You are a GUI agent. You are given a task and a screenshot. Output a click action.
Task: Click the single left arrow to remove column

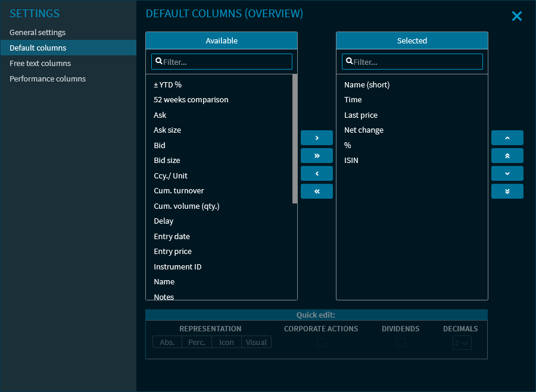click(316, 174)
